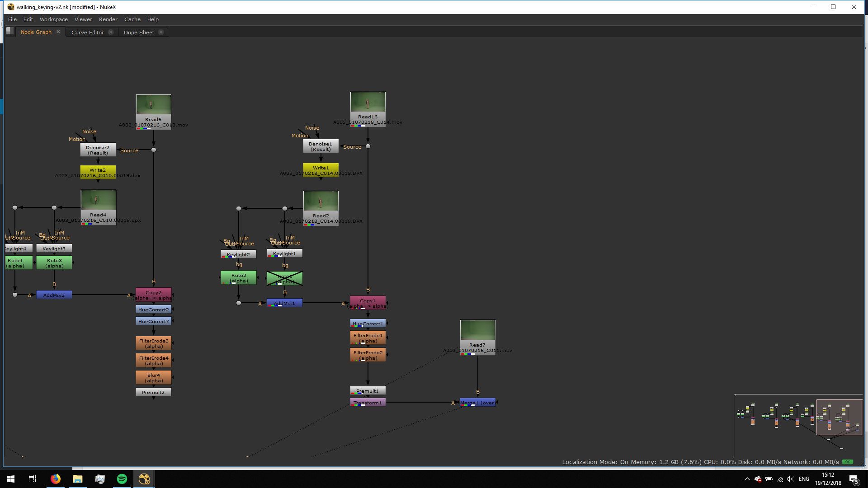Select the disabled crossed-out Roto1 node
868x488 pixels.
pos(285,279)
